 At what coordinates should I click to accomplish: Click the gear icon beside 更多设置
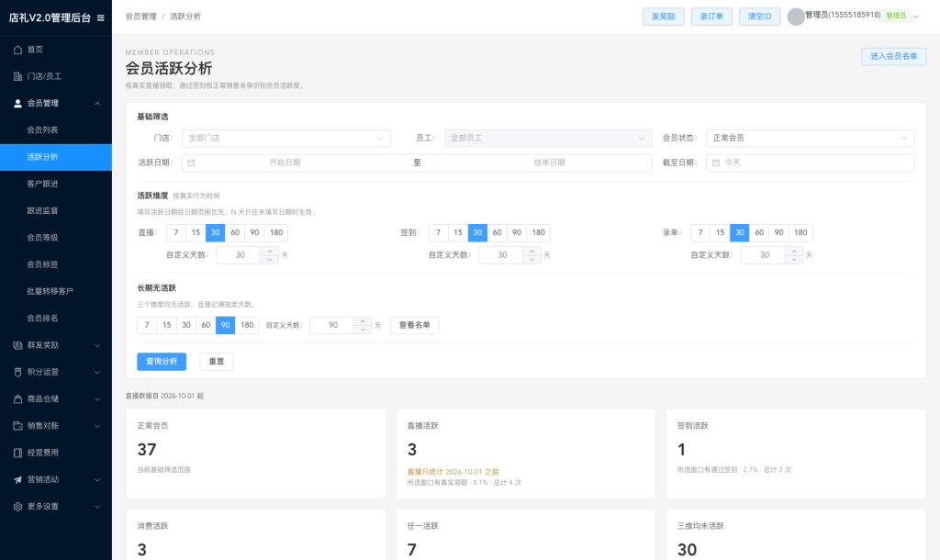pyautogui.click(x=18, y=507)
